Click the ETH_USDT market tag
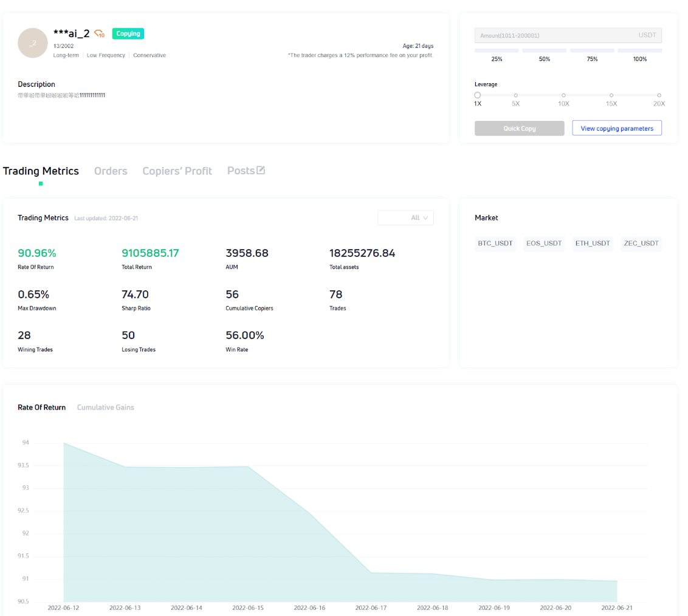Screen dimensions: 688x616 (592, 244)
